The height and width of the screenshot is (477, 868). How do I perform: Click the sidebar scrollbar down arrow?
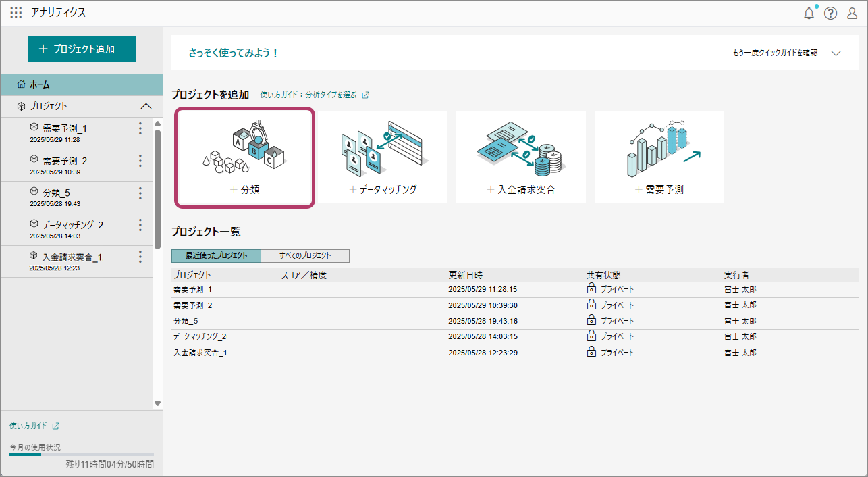[x=157, y=403]
